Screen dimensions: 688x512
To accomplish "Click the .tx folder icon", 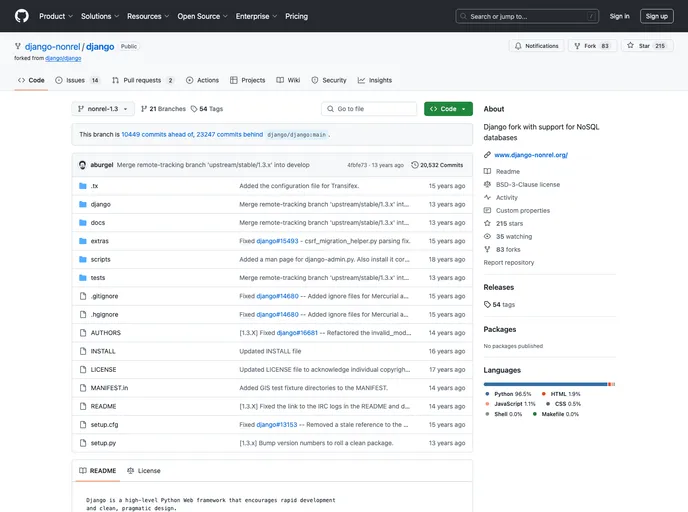I will pyautogui.click(x=82, y=186).
